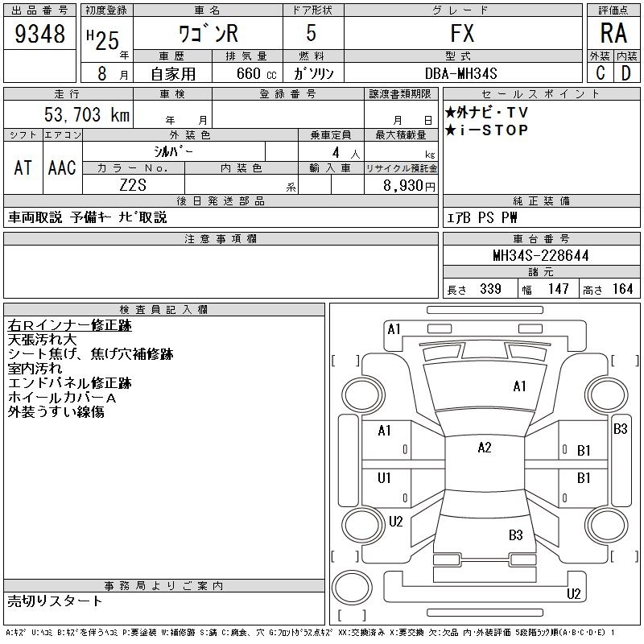Viewport: 644px width, 644px height.
Task: Click the vehicle history 自家用
Action: (173, 74)
